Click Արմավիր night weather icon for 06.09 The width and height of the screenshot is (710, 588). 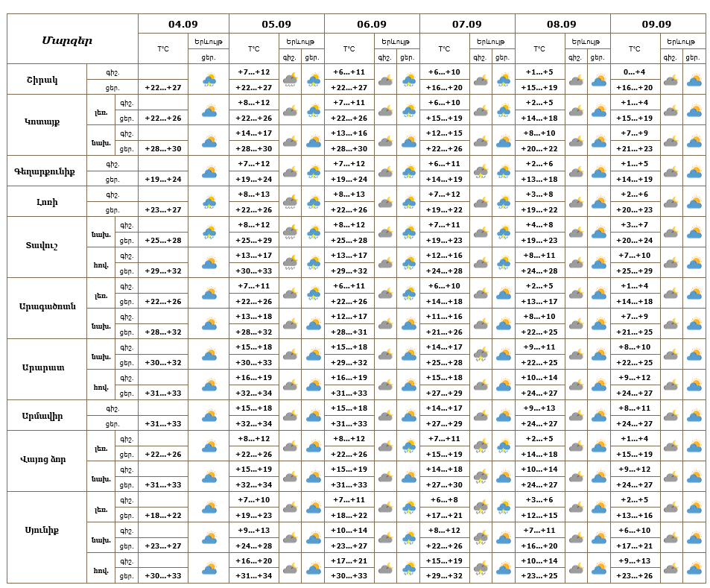(385, 416)
